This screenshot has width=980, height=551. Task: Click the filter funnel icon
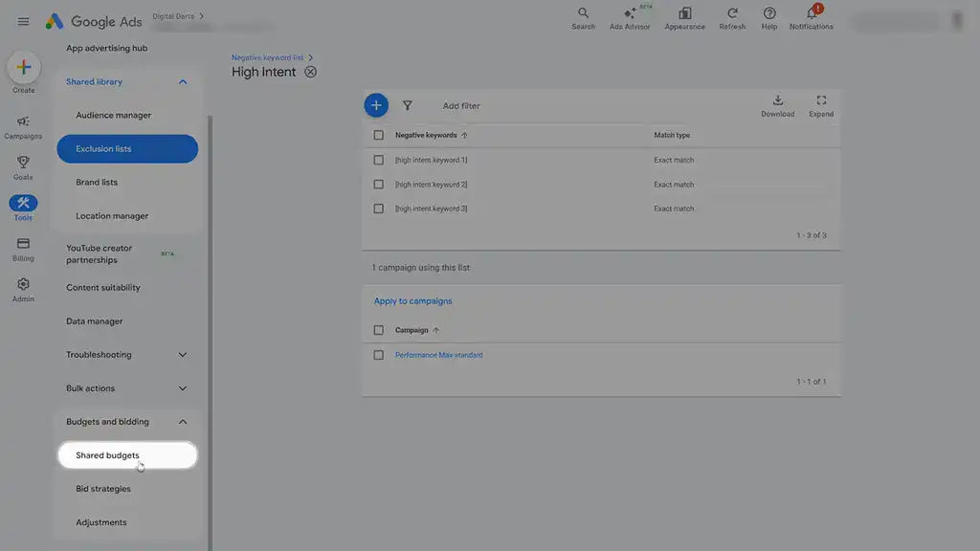(408, 105)
